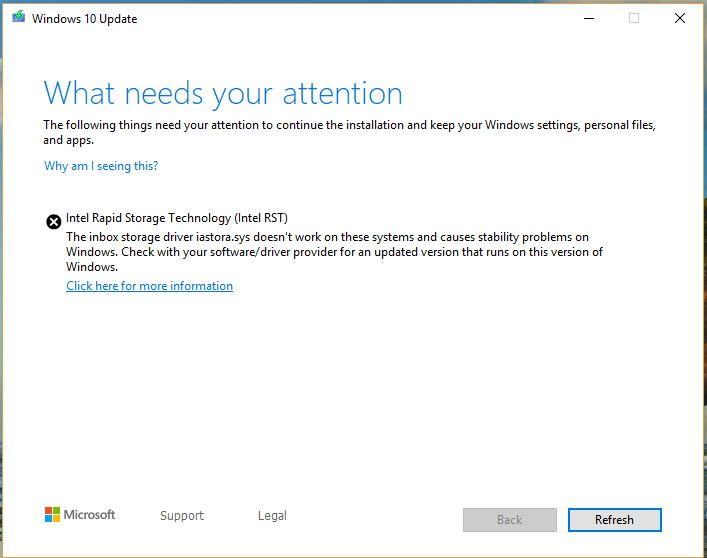Minimize the Windows 10 Update window

pyautogui.click(x=589, y=18)
